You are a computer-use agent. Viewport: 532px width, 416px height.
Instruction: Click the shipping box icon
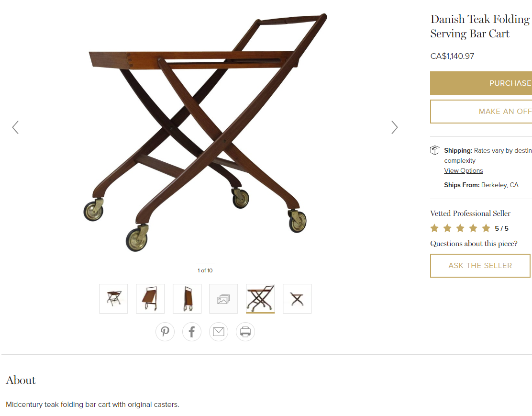(x=434, y=150)
